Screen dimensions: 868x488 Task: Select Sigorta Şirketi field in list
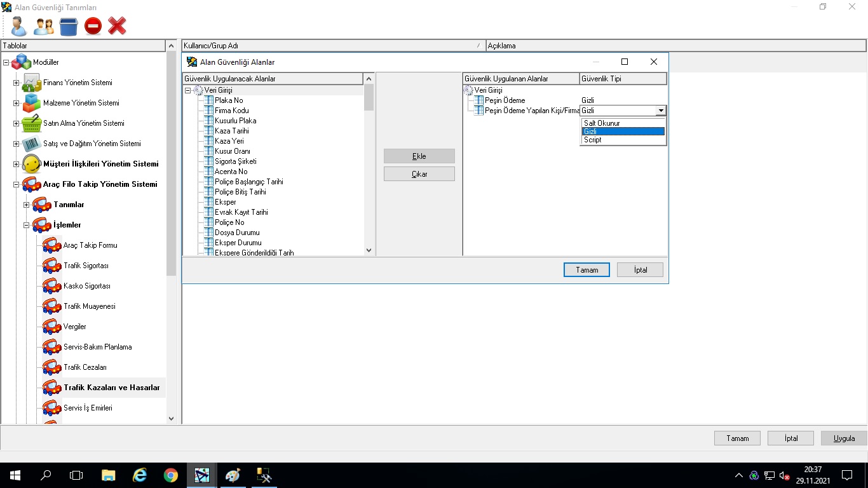pyautogui.click(x=235, y=161)
